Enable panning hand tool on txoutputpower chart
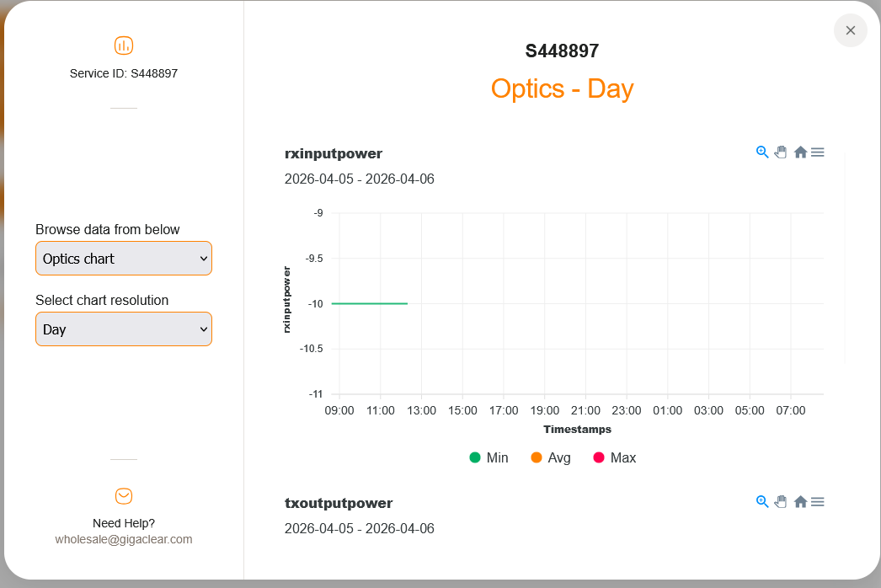This screenshot has width=881, height=588. point(781,502)
